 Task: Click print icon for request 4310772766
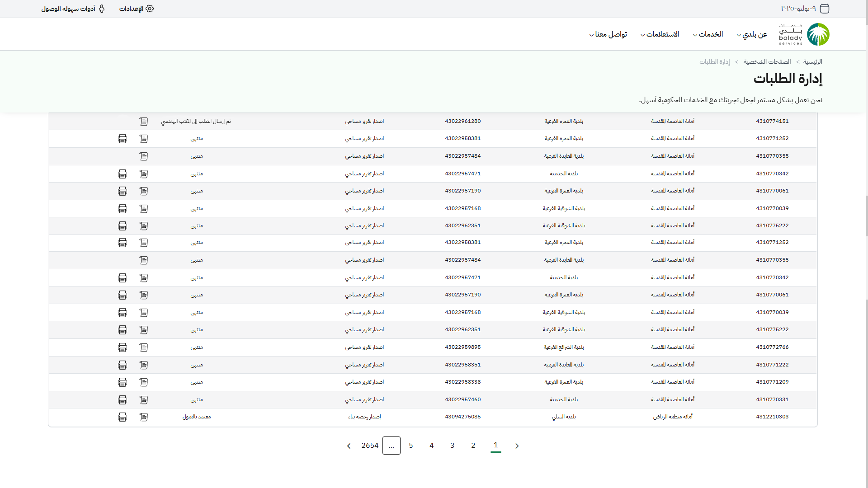(x=123, y=347)
